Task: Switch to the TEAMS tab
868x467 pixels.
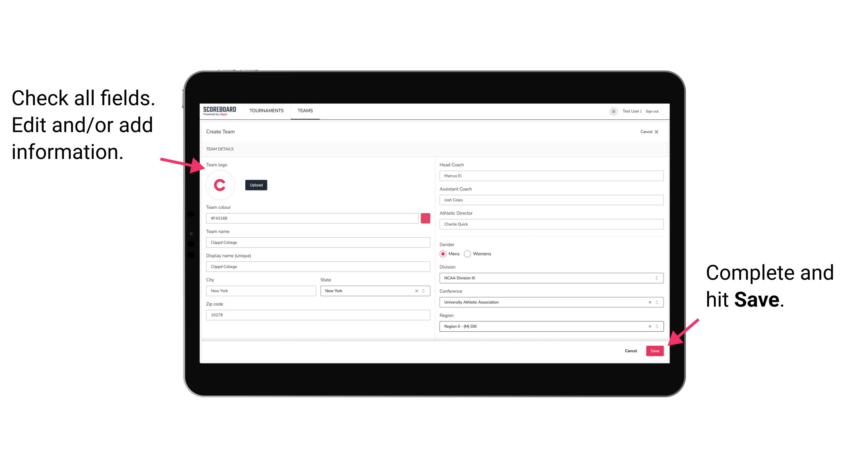Action: tap(305, 111)
